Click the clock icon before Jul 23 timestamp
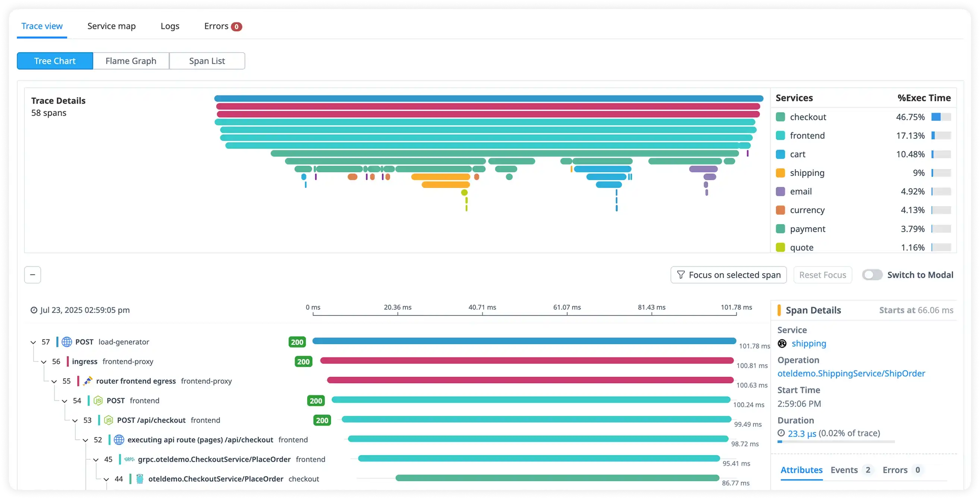Viewport: 980px width, 499px height. tap(34, 310)
